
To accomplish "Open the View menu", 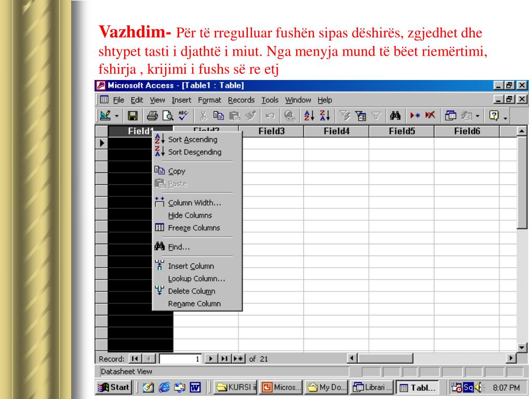I will point(157,100).
